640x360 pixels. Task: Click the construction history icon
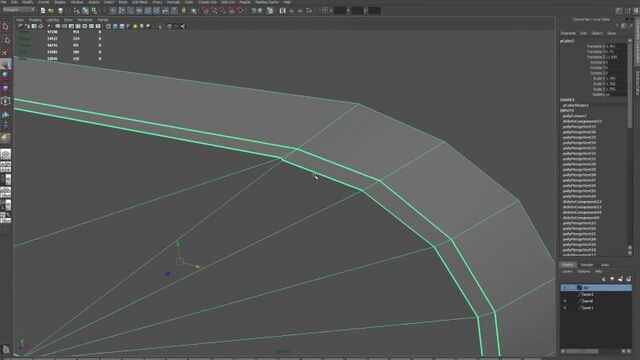pyautogui.click(x=270, y=11)
